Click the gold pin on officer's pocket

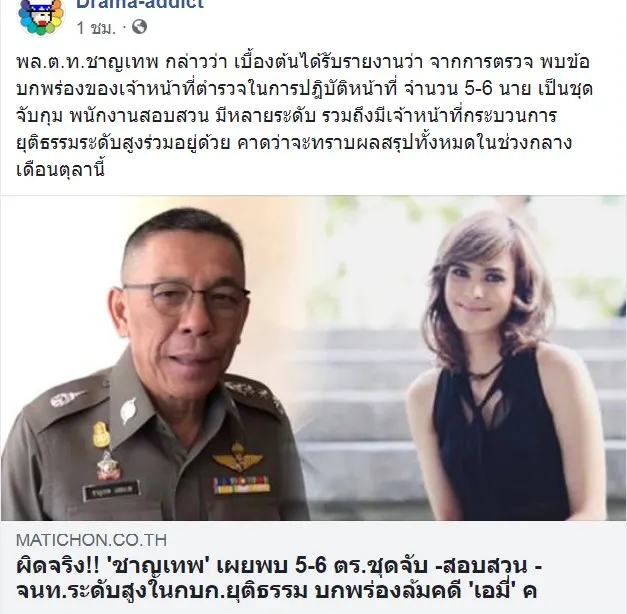(101, 434)
